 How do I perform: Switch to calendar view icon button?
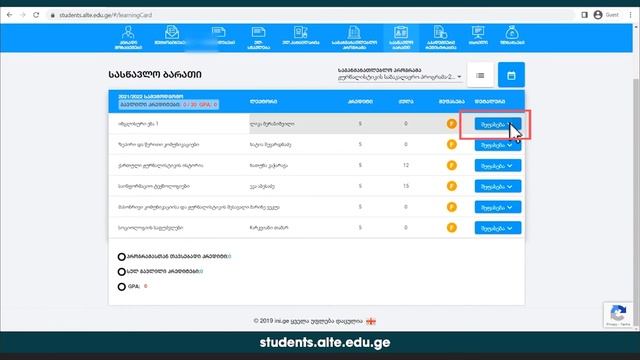click(x=511, y=75)
